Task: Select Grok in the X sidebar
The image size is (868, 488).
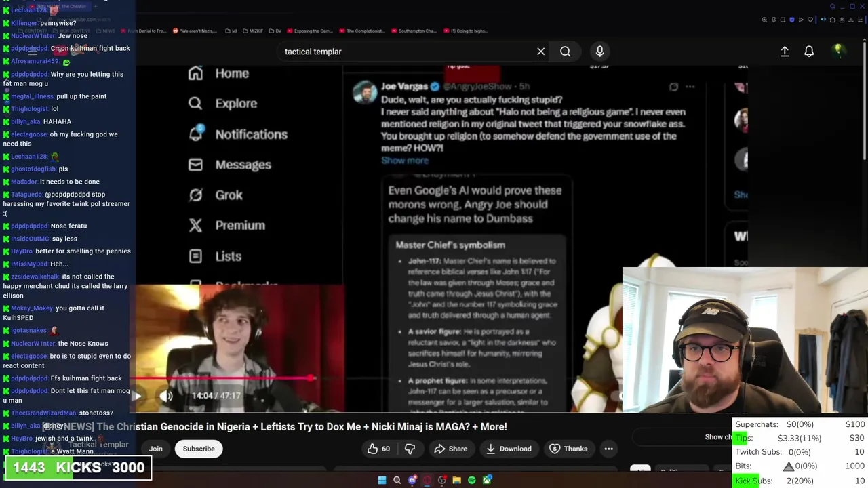Action: [x=215, y=195]
